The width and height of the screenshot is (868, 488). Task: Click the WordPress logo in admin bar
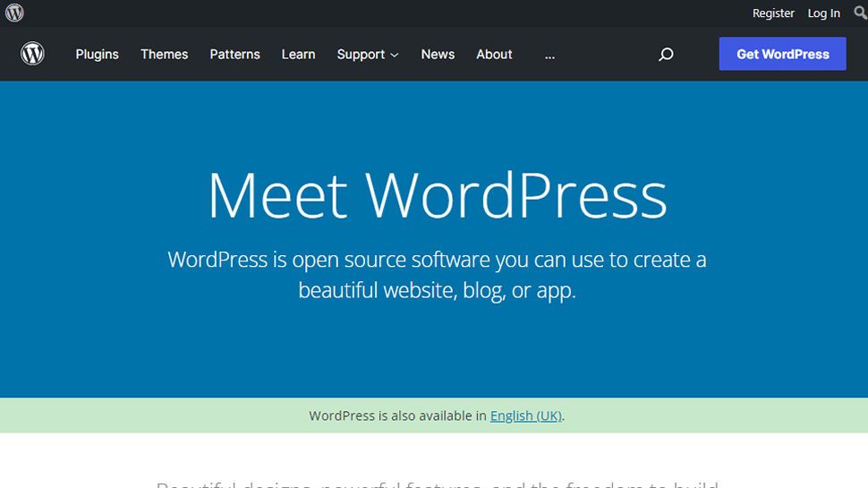click(x=14, y=13)
